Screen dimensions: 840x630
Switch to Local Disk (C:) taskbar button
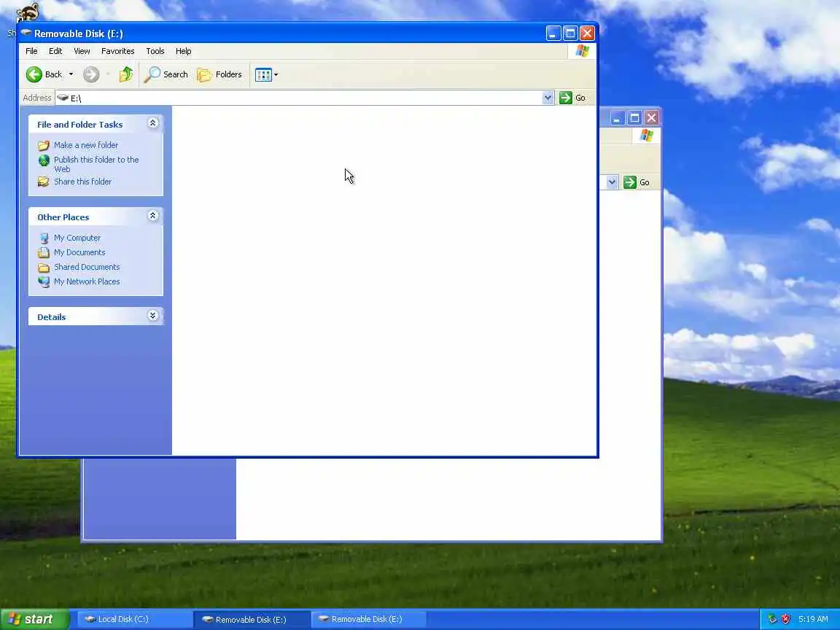pos(135,619)
